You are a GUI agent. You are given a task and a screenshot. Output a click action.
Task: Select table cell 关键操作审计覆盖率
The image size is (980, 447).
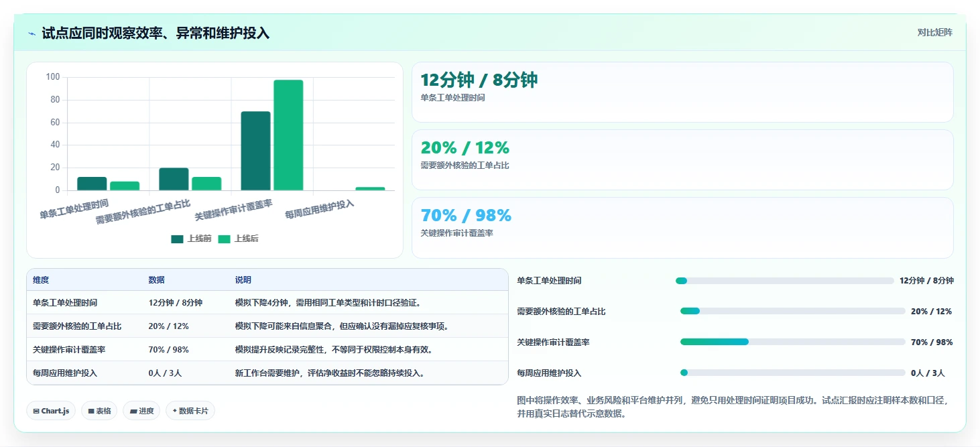[69, 350]
